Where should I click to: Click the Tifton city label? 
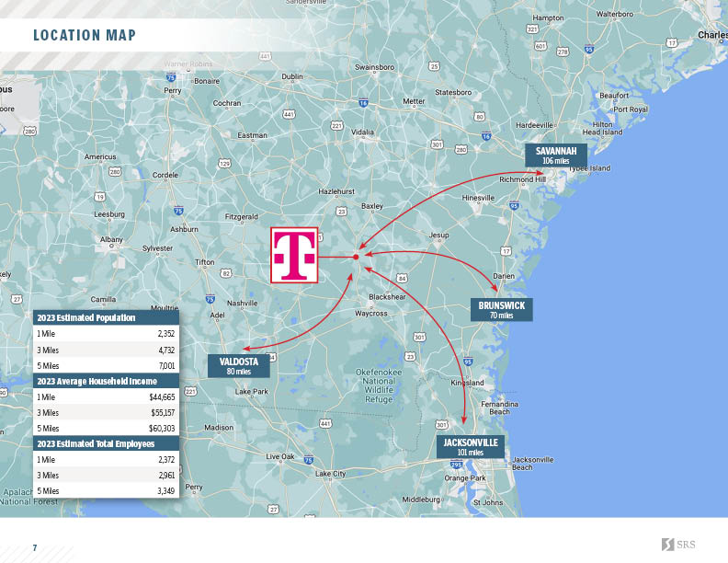(x=205, y=262)
